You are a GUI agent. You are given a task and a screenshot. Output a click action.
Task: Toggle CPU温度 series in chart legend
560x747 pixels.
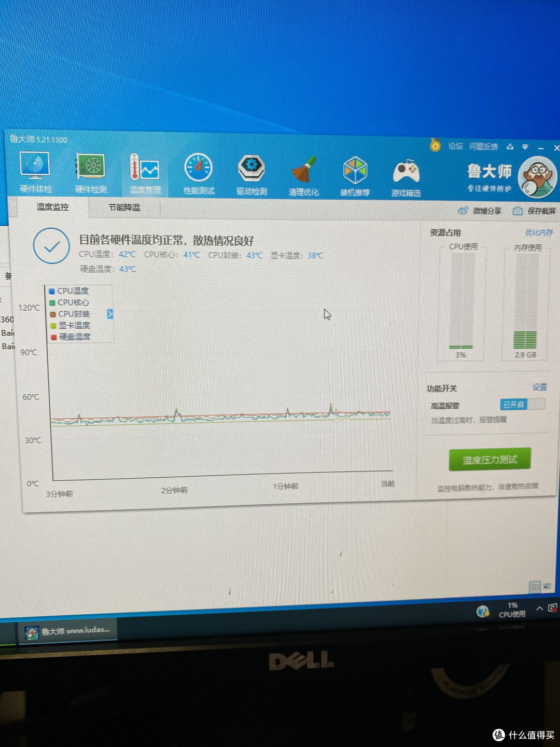pos(68,291)
